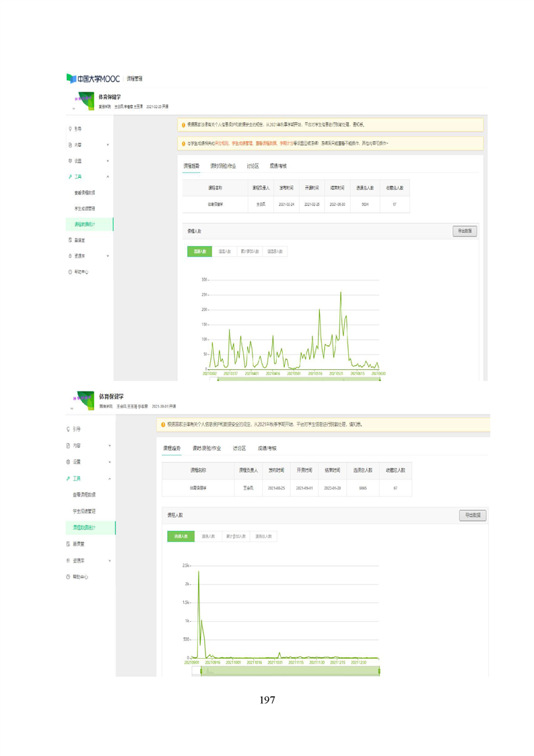The width and height of the screenshot is (534, 756).
Task: Click warning icon of notice on 2021-09-01 page
Action: tap(163, 424)
